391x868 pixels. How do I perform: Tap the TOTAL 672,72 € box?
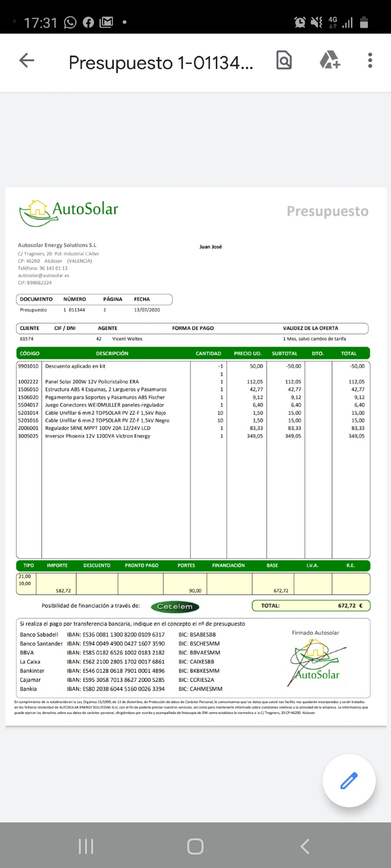(x=311, y=605)
